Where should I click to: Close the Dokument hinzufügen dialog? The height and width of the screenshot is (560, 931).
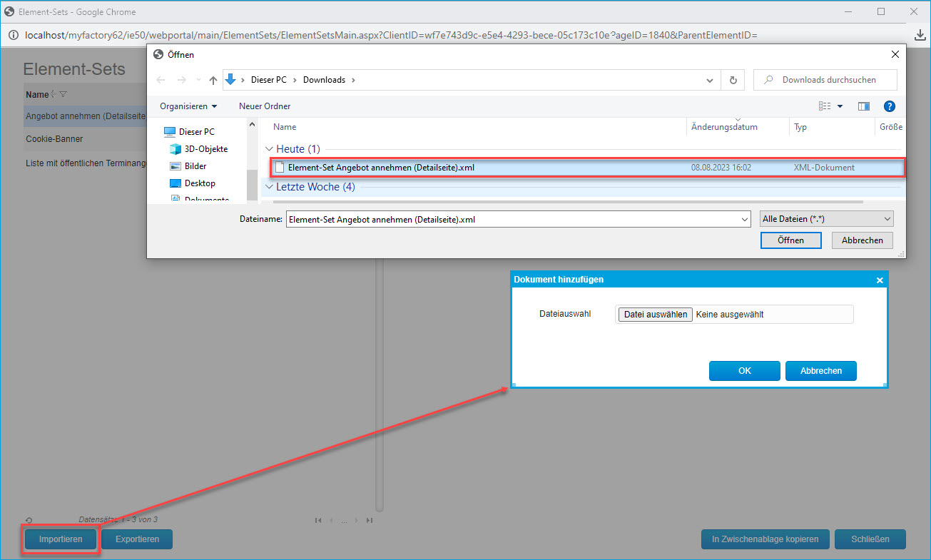tap(880, 280)
